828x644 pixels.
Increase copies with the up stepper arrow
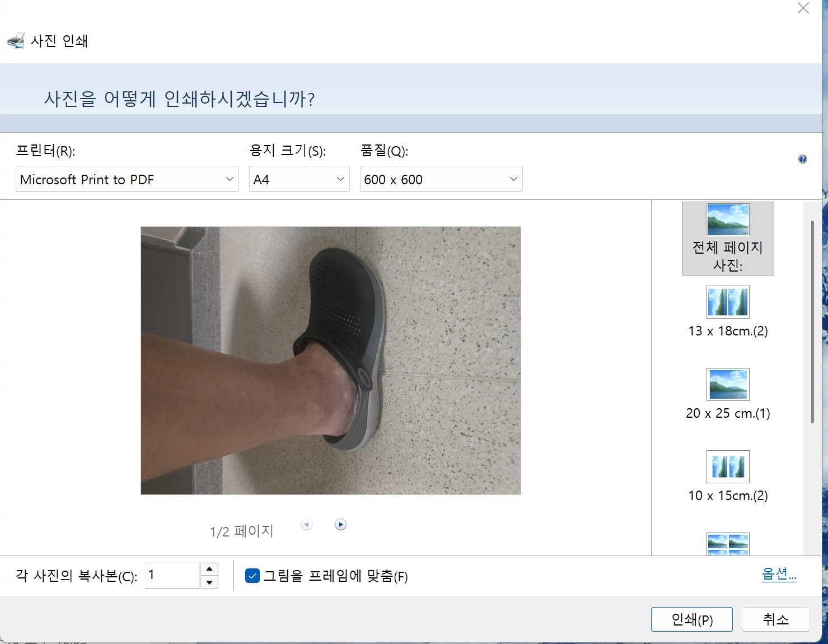[x=209, y=569]
